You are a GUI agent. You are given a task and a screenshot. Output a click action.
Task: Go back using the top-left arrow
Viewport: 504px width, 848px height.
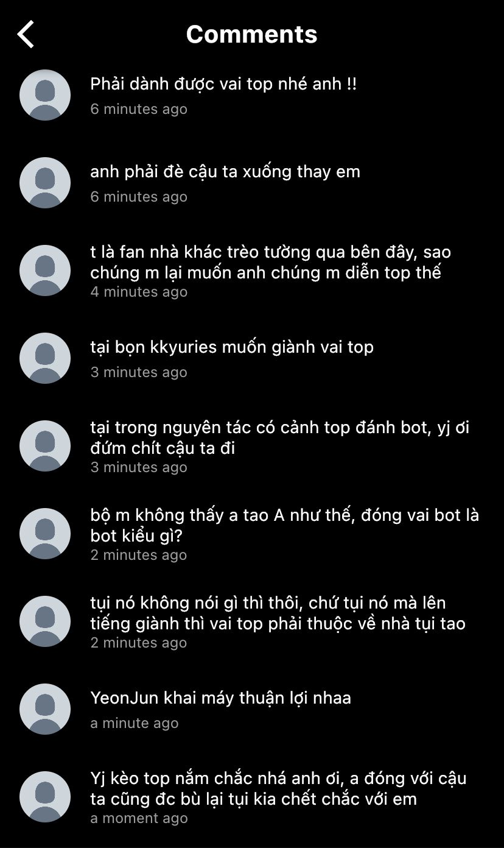point(26,34)
